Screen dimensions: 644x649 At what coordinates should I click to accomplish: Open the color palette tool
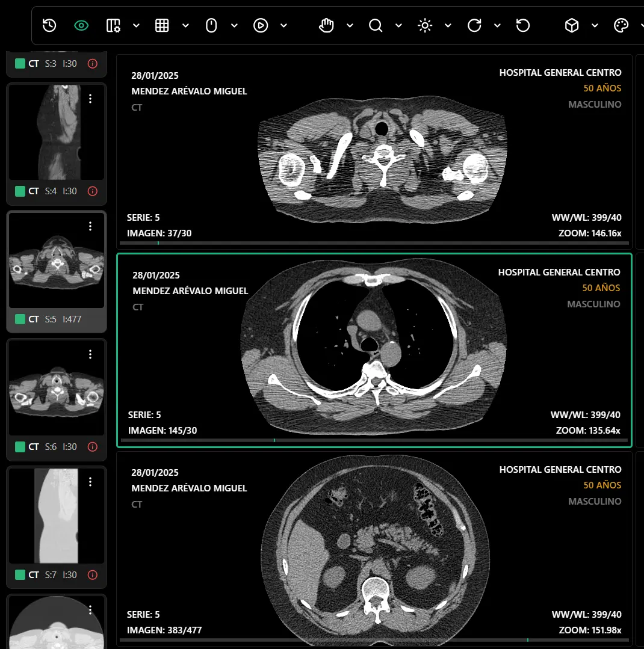[x=621, y=26]
